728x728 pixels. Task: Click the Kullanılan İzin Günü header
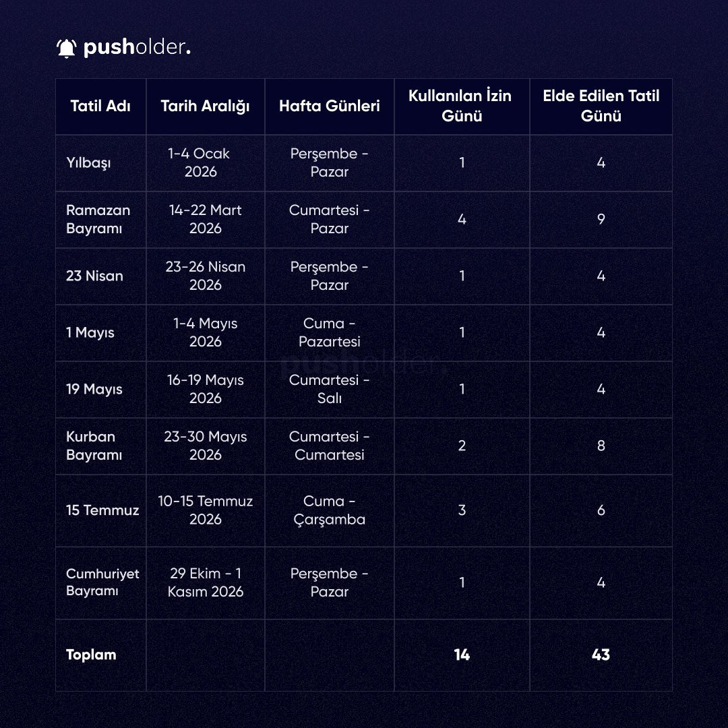tap(462, 106)
